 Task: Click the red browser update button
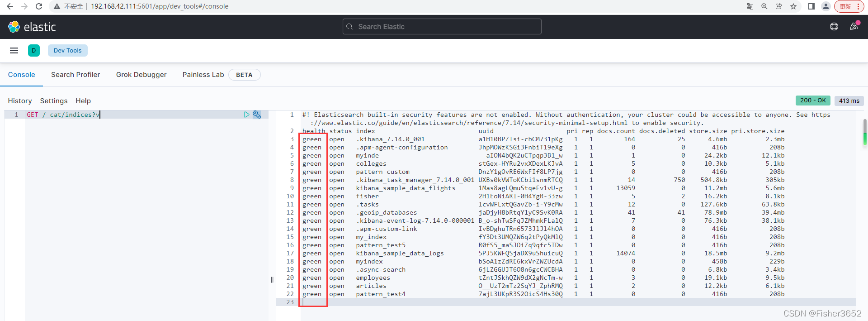[849, 6]
